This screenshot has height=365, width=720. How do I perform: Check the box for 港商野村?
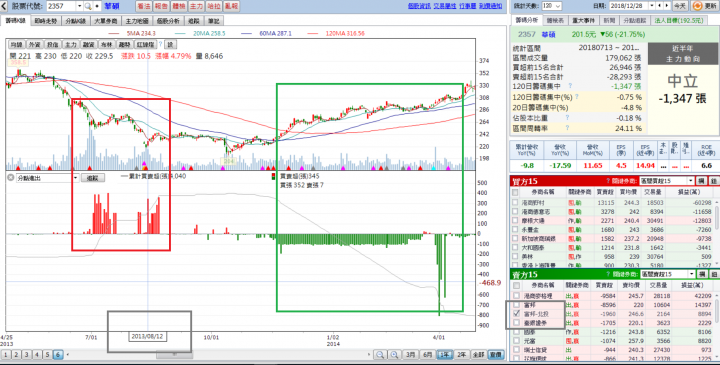[x=515, y=202]
